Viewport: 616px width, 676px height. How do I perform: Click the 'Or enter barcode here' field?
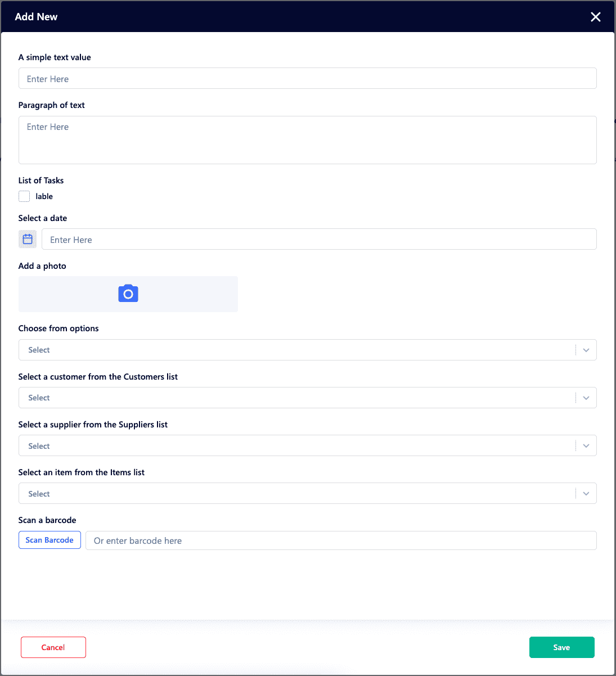tap(340, 540)
